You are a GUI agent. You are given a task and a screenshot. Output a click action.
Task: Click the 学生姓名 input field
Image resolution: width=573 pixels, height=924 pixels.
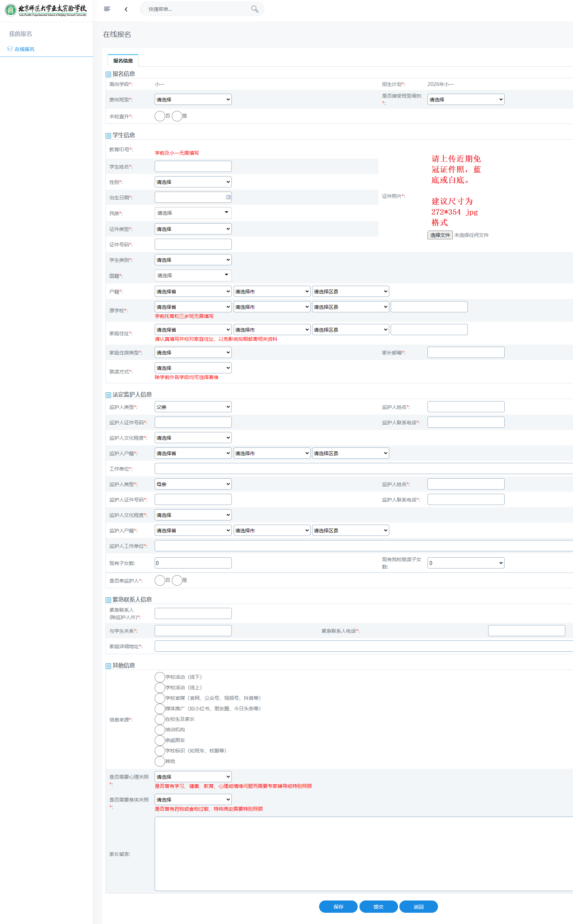click(x=193, y=166)
